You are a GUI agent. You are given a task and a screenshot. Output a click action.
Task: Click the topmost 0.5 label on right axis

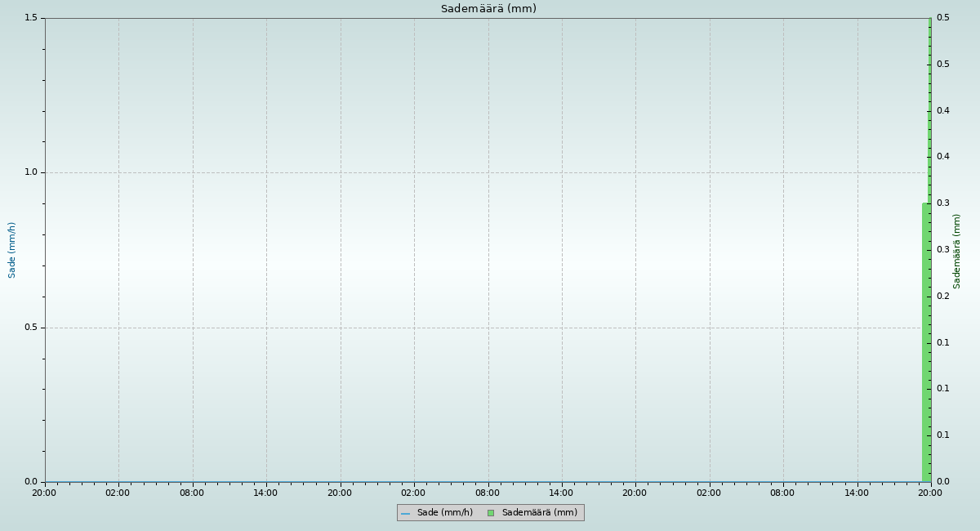tap(942, 18)
